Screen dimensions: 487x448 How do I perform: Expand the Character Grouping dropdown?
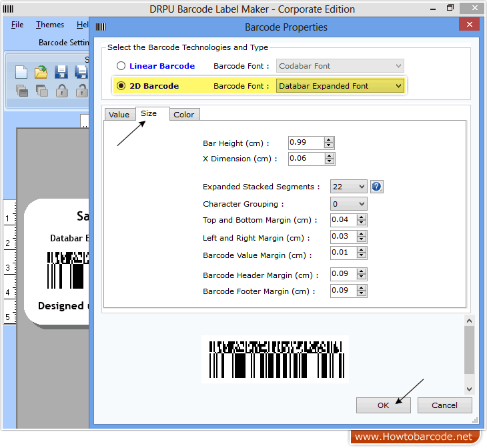tap(348, 204)
